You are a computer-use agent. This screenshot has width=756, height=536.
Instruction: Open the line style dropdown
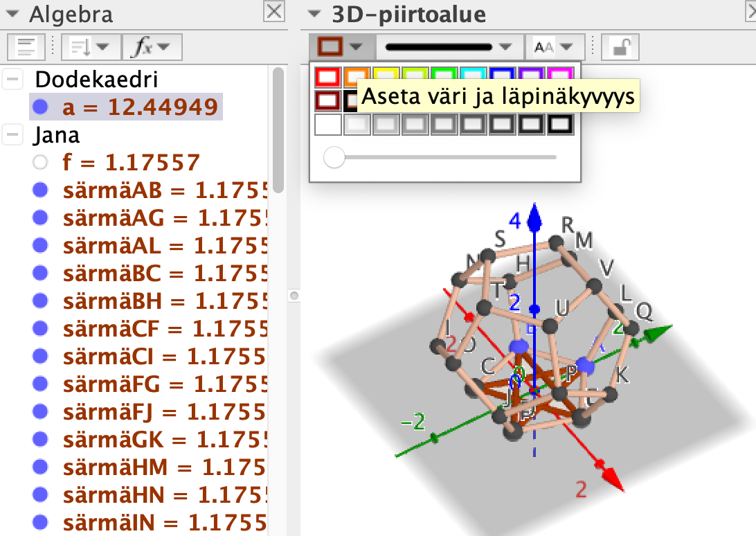449,47
